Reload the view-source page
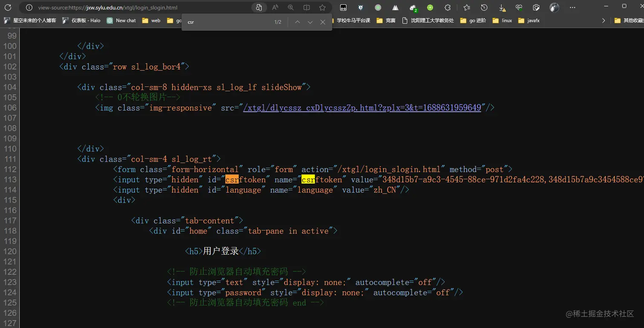 8,7
